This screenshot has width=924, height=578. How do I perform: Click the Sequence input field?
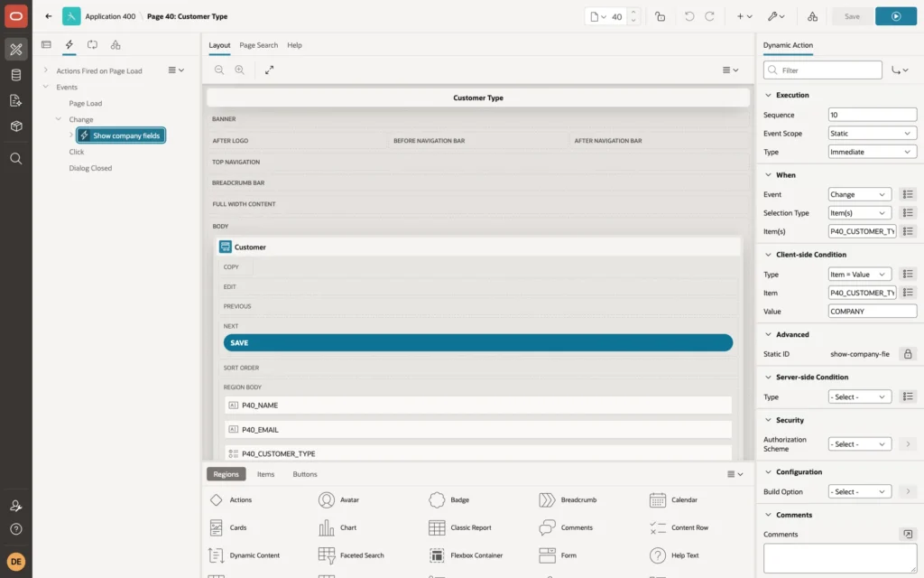click(x=873, y=115)
